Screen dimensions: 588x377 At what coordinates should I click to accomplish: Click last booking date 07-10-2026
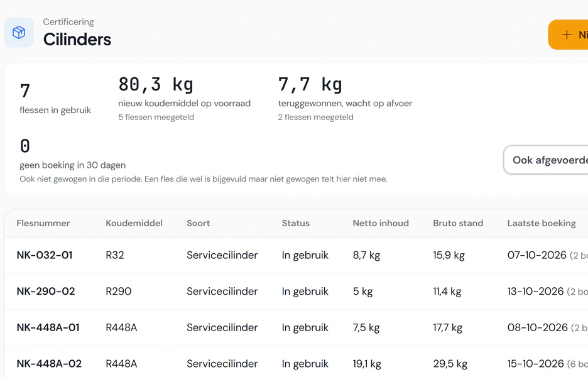[x=537, y=255]
